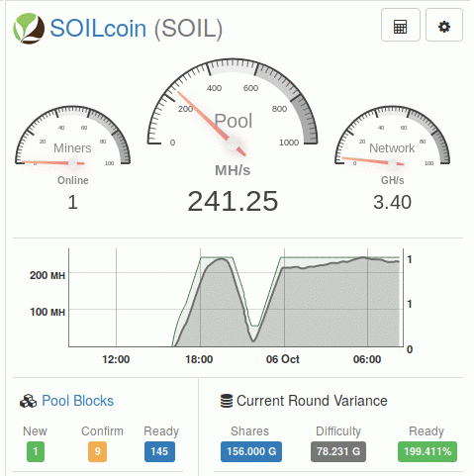The image size is (474, 476).
Task: Open the settings gear button
Action: pos(444,25)
